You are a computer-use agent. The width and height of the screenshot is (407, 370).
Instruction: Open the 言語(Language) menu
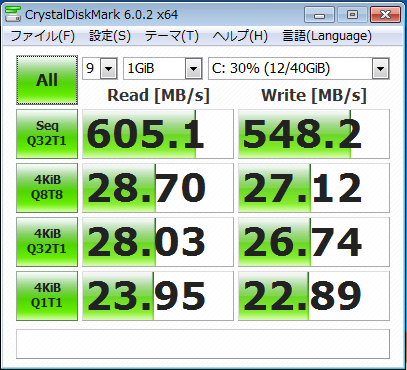click(x=327, y=36)
